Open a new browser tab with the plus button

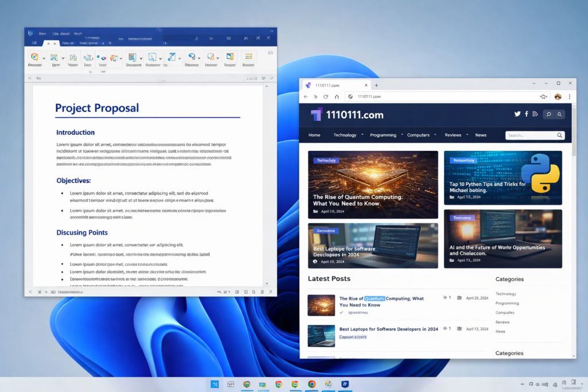tap(376, 85)
